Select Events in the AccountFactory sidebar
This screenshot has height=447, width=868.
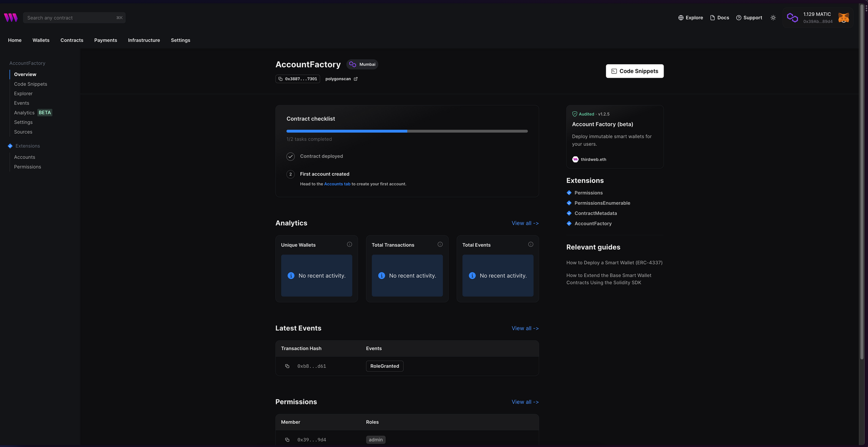pos(21,103)
